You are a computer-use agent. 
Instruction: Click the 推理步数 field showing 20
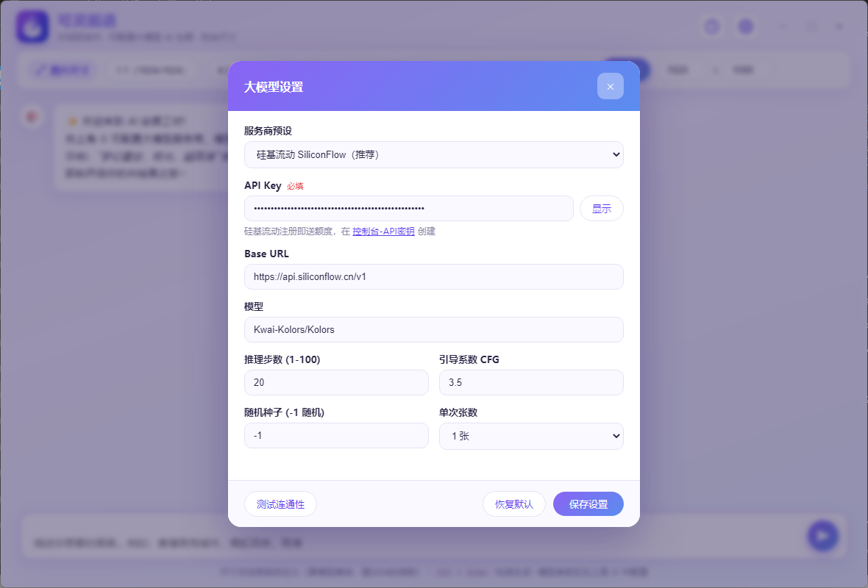coord(336,382)
